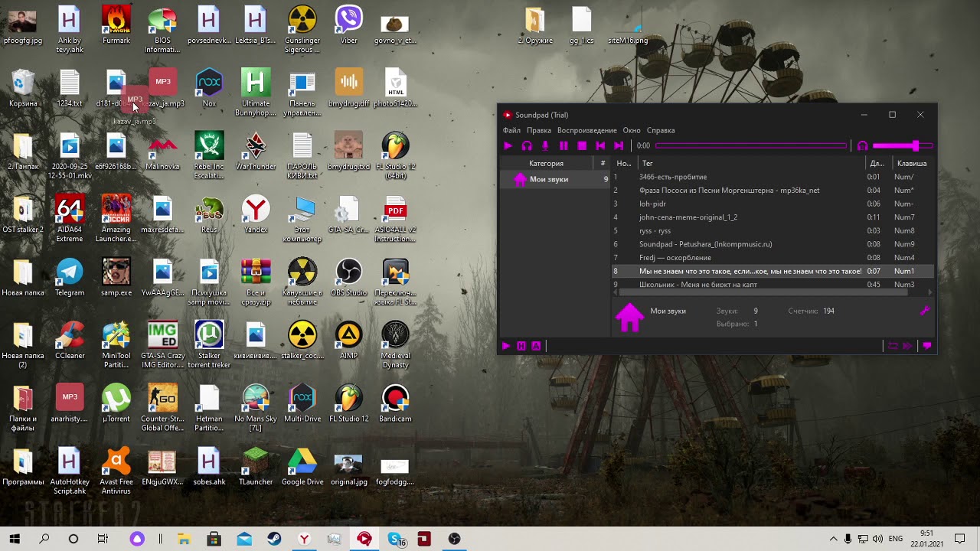The height and width of the screenshot is (551, 980).
Task: Toggle the A auto-key button in status bar
Action: [536, 346]
